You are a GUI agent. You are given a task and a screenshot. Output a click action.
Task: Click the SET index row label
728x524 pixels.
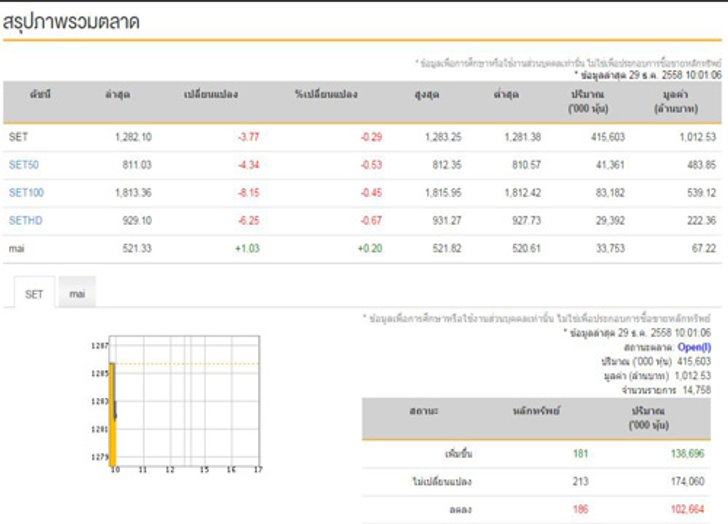(x=18, y=137)
